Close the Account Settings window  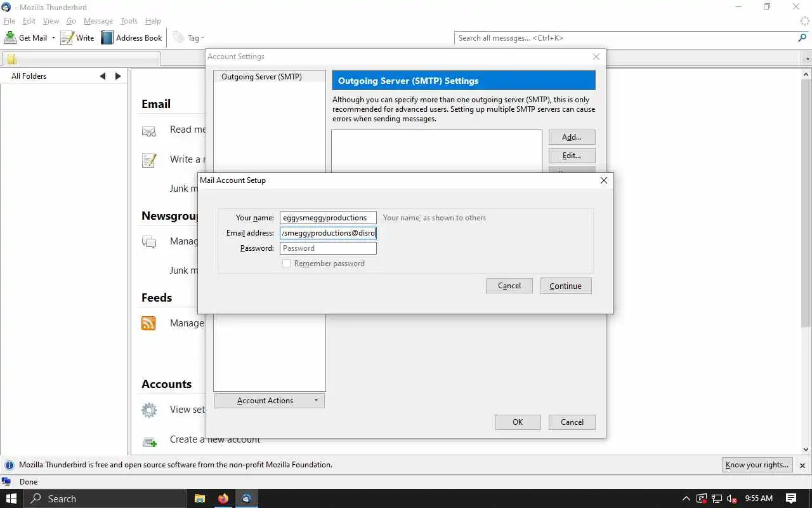pyautogui.click(x=596, y=57)
